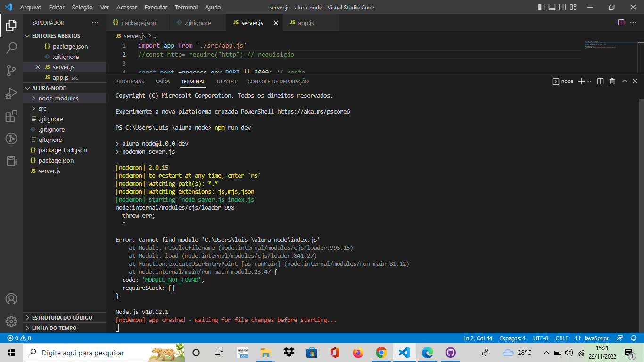The width and height of the screenshot is (644, 362).
Task: Split the terminal panel
Action: pyautogui.click(x=600, y=81)
